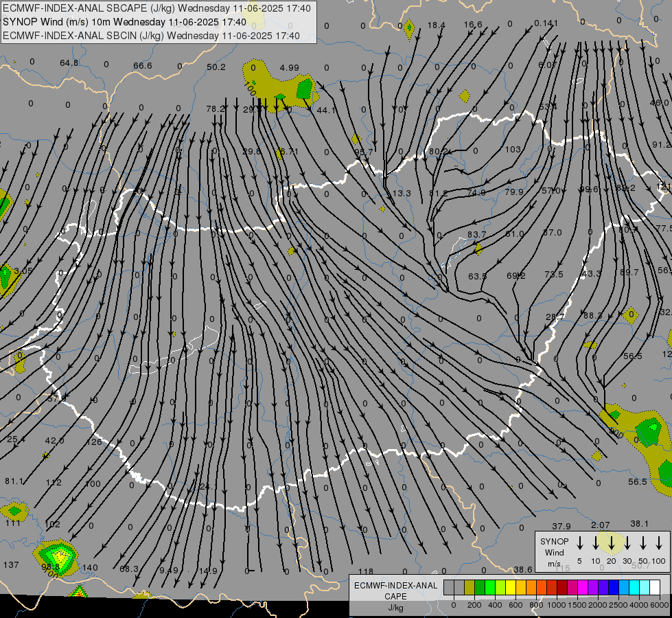Screen dimensions: 672x618
Task: Click the 103 value on the map
Action: coord(513,150)
